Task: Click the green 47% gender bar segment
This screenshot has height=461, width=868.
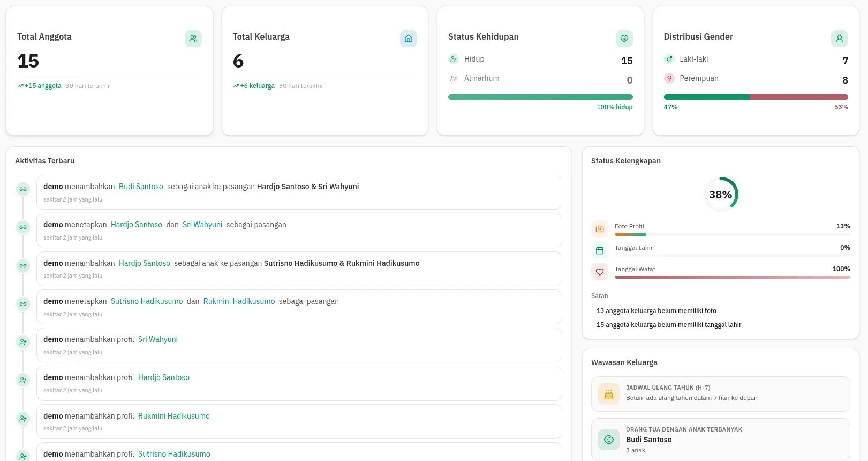Action: coord(707,97)
